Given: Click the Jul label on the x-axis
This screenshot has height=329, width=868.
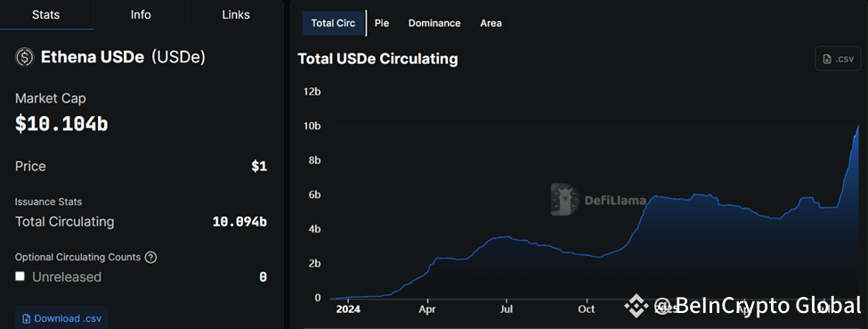Looking at the screenshot, I should click(x=507, y=309).
